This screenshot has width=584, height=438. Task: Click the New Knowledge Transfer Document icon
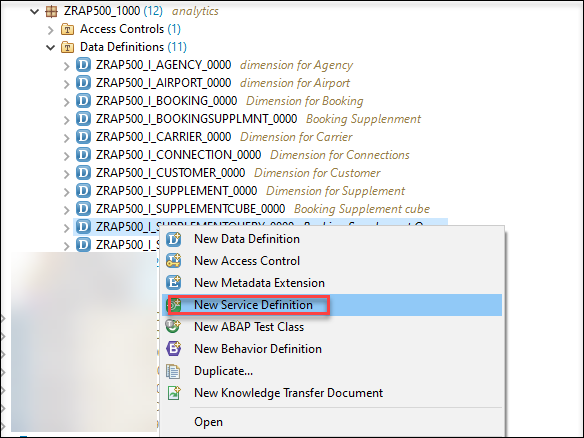pyautogui.click(x=174, y=393)
